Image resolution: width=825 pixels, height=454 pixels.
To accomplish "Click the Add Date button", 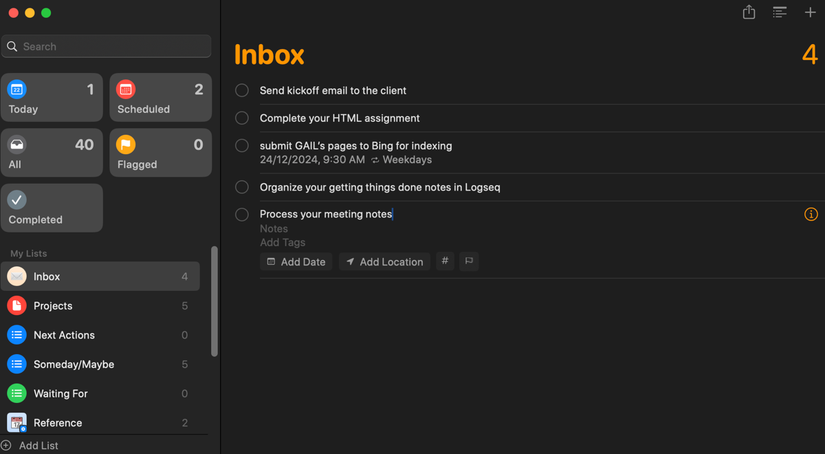I will (296, 261).
